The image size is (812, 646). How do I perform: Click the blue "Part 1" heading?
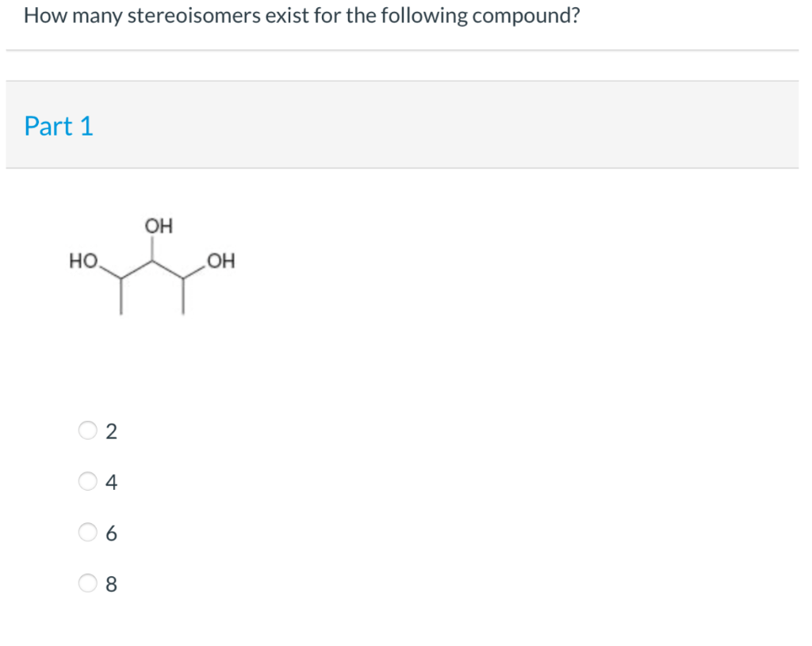59,126
